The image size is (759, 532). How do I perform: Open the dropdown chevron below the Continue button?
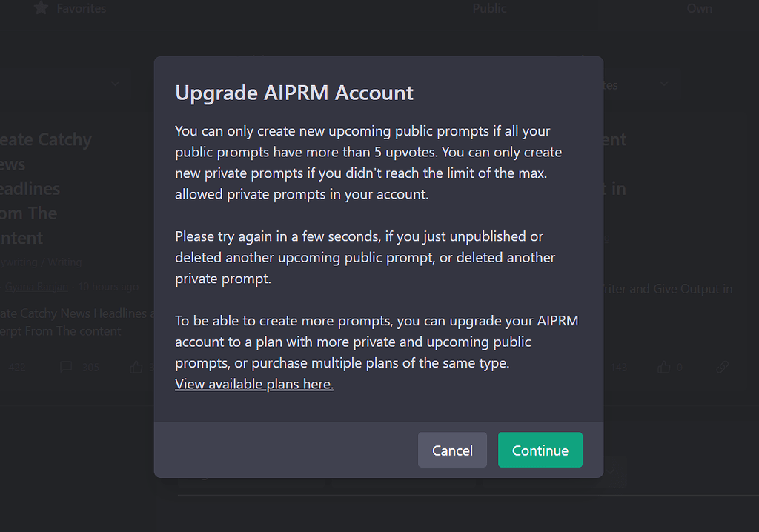(611, 471)
